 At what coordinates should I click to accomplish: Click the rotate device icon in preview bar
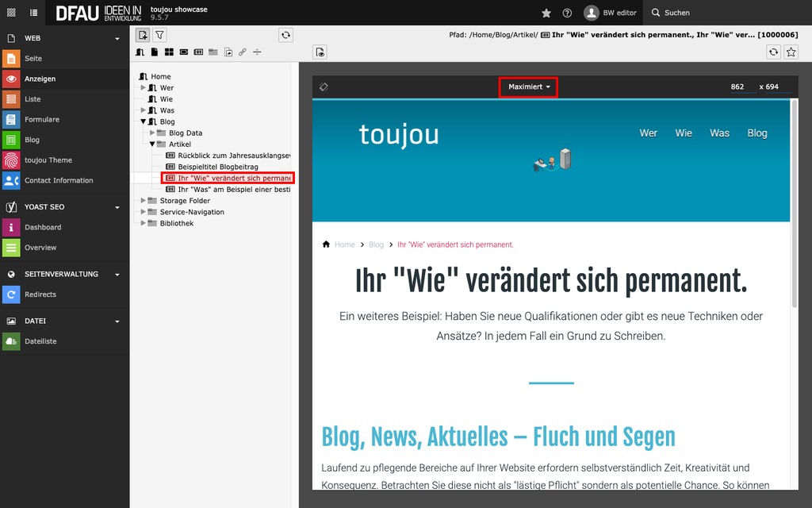pos(324,87)
